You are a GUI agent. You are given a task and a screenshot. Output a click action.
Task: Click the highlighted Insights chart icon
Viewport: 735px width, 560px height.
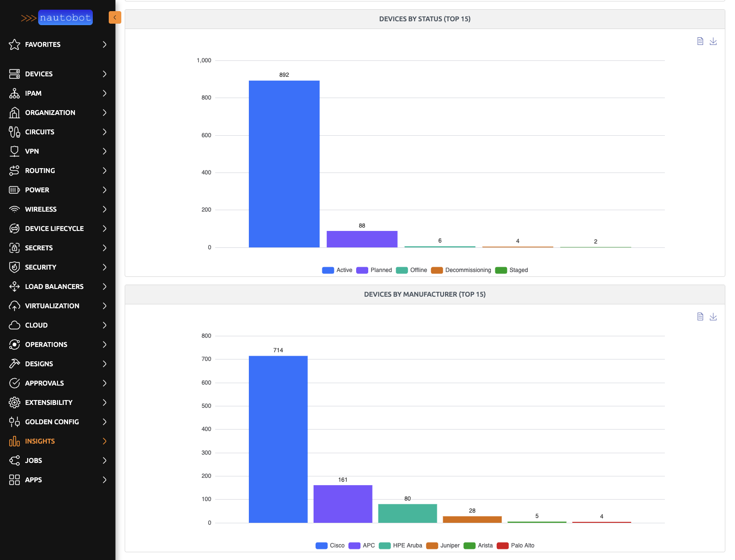tap(14, 441)
